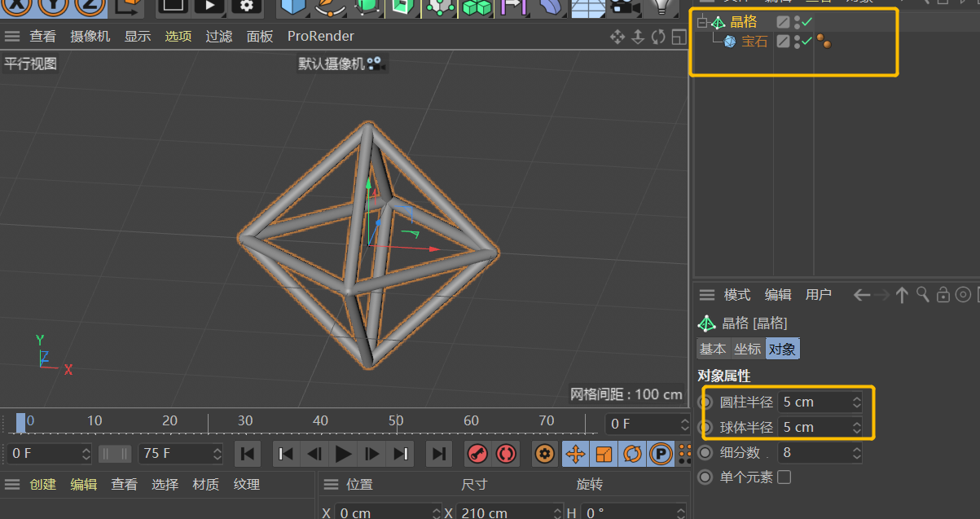The image size is (980, 519).
Task: Click the record active objects key button
Action: pos(477,454)
